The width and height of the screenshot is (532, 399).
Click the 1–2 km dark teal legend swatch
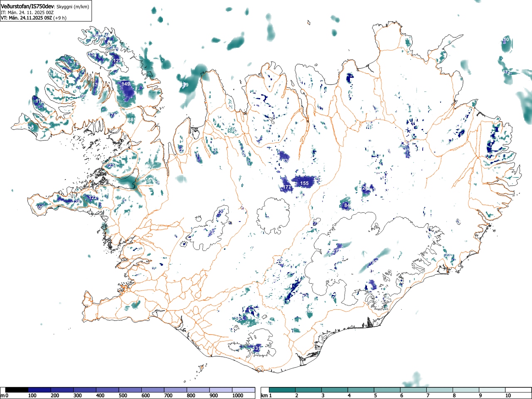(282, 390)
